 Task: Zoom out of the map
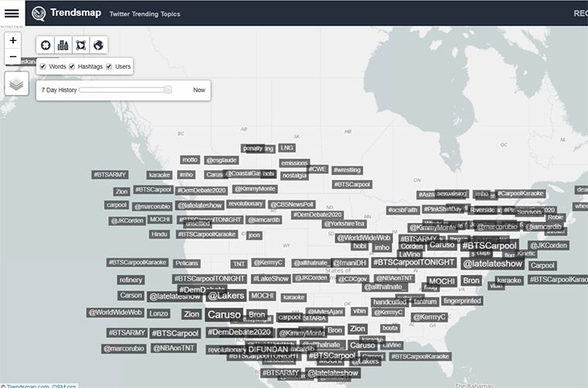coord(12,57)
